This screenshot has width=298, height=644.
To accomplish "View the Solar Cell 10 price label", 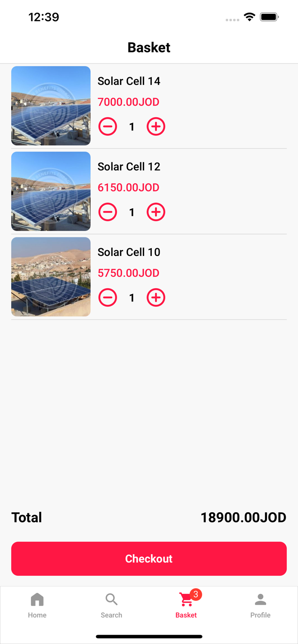I will pyautogui.click(x=128, y=273).
